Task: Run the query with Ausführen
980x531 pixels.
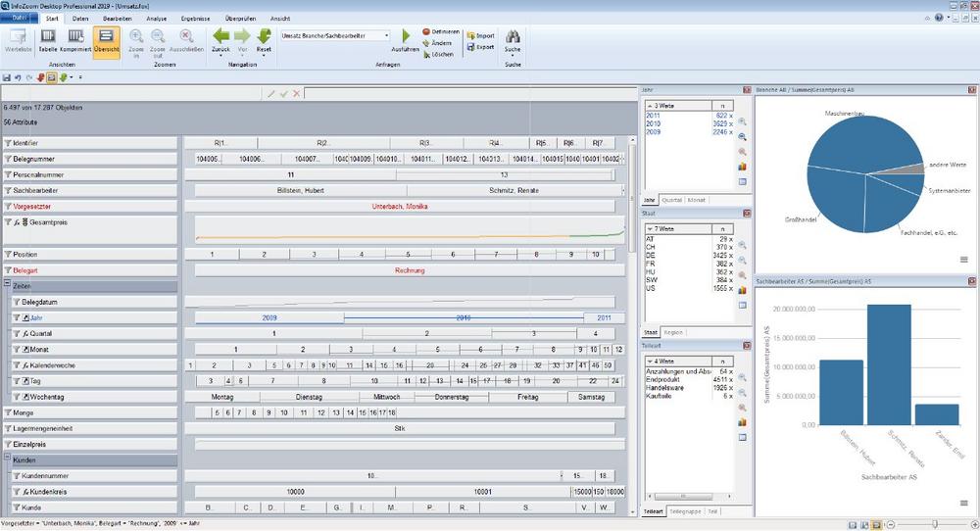Action: coord(405,40)
